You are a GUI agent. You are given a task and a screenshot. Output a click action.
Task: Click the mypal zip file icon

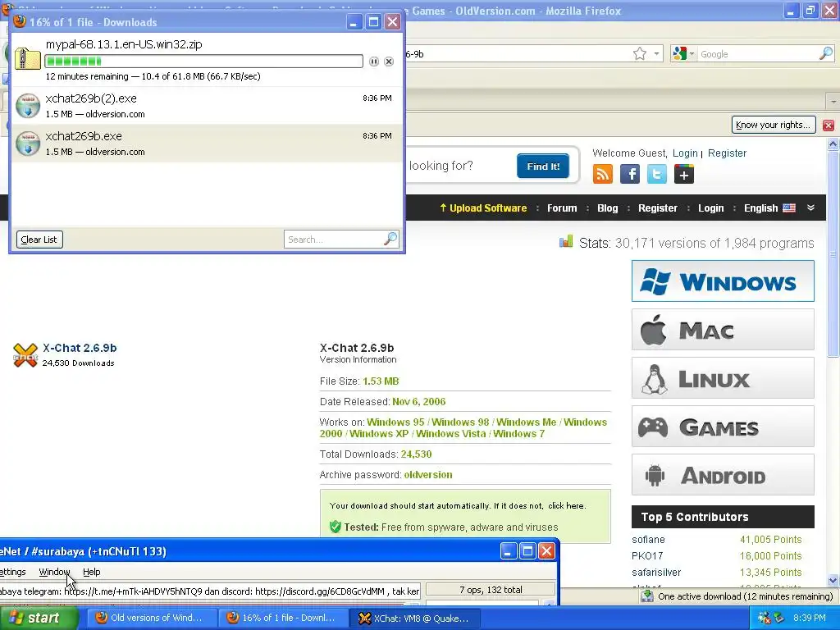tap(27, 58)
